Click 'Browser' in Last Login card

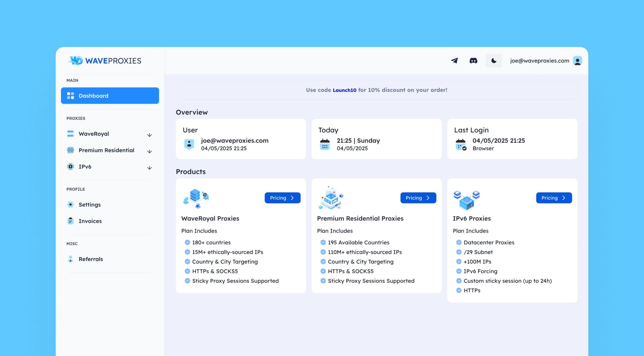(483, 148)
